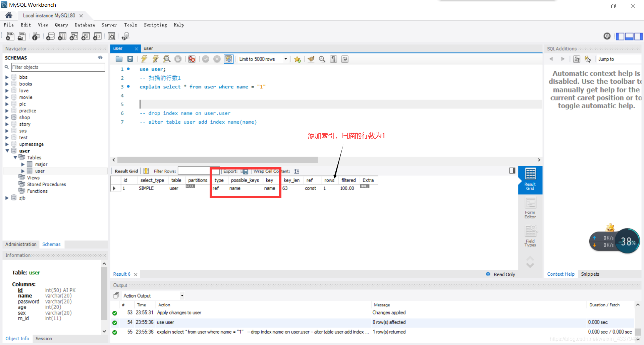The width and height of the screenshot is (644, 345).
Task: Open the schema inspector icon
Action: 36,36
